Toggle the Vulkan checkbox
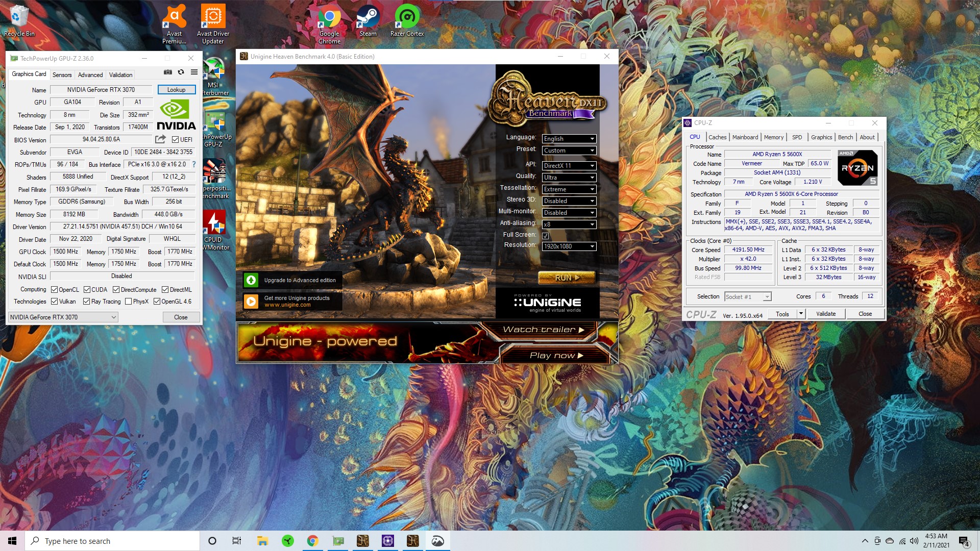This screenshot has width=980, height=551. click(x=54, y=301)
